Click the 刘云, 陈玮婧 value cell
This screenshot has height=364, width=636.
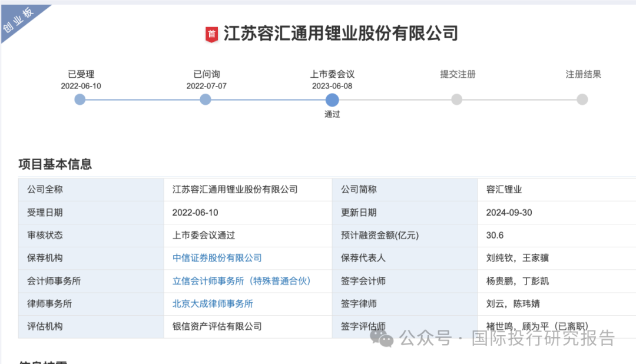[x=557, y=303]
